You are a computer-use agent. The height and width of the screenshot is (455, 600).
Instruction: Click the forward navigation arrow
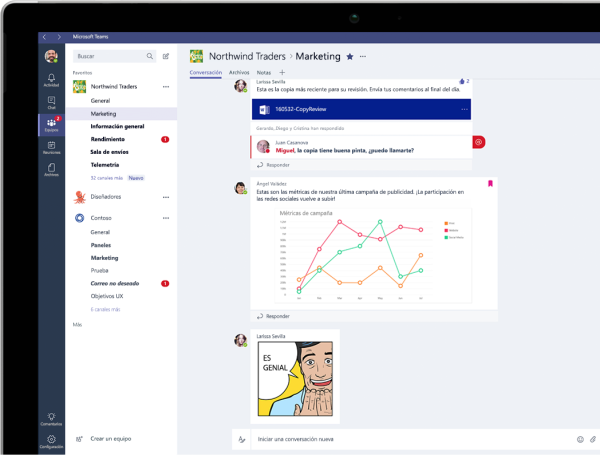(x=59, y=37)
